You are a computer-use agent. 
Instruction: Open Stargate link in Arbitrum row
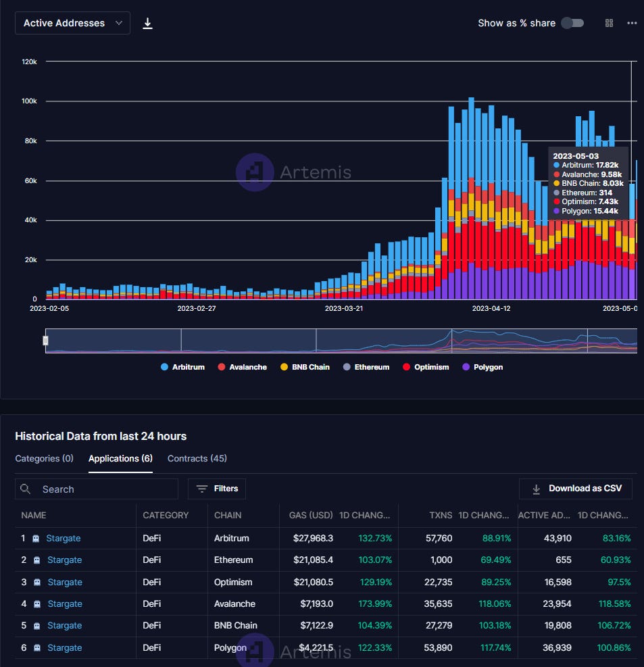64,539
